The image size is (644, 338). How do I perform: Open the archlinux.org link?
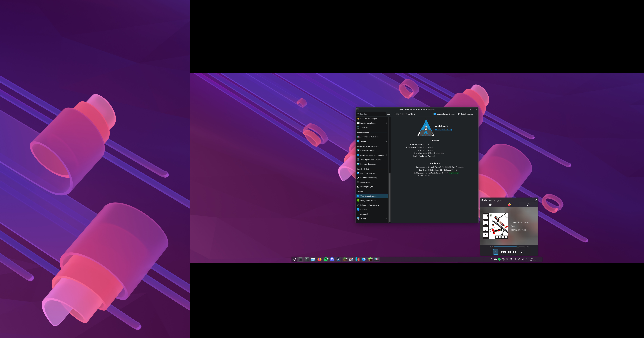[444, 130]
